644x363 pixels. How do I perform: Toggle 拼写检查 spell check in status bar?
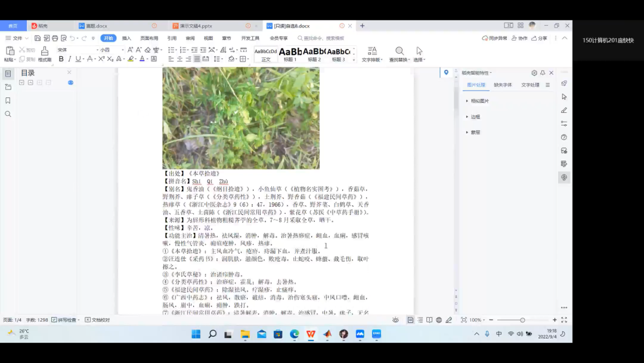(66, 320)
